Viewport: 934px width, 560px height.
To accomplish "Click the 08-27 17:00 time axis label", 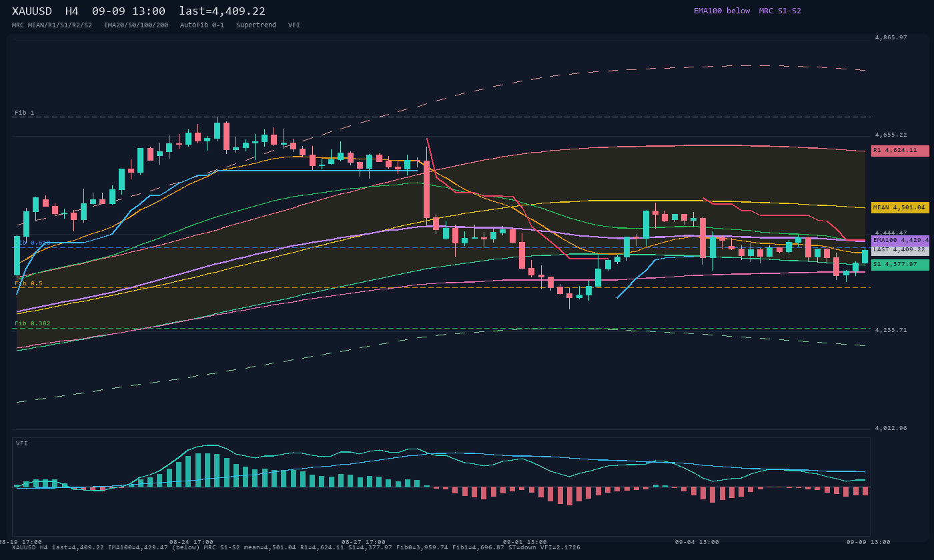I will pos(364,542).
